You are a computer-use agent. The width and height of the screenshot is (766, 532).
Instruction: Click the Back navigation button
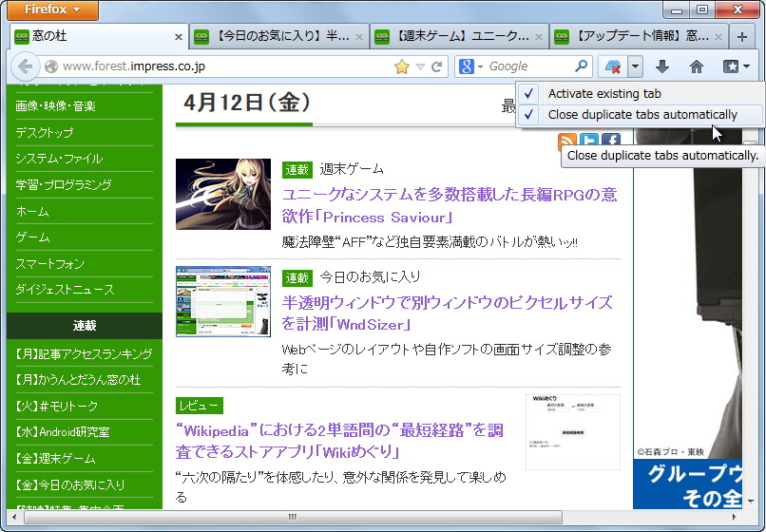(x=25, y=66)
